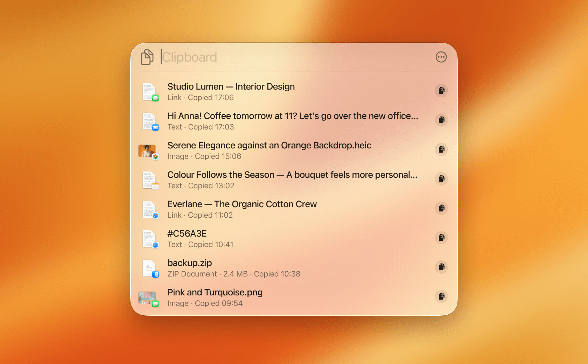Image resolution: width=588 pixels, height=364 pixels.
Task: Open the more options ellipsis button
Action: tap(441, 57)
